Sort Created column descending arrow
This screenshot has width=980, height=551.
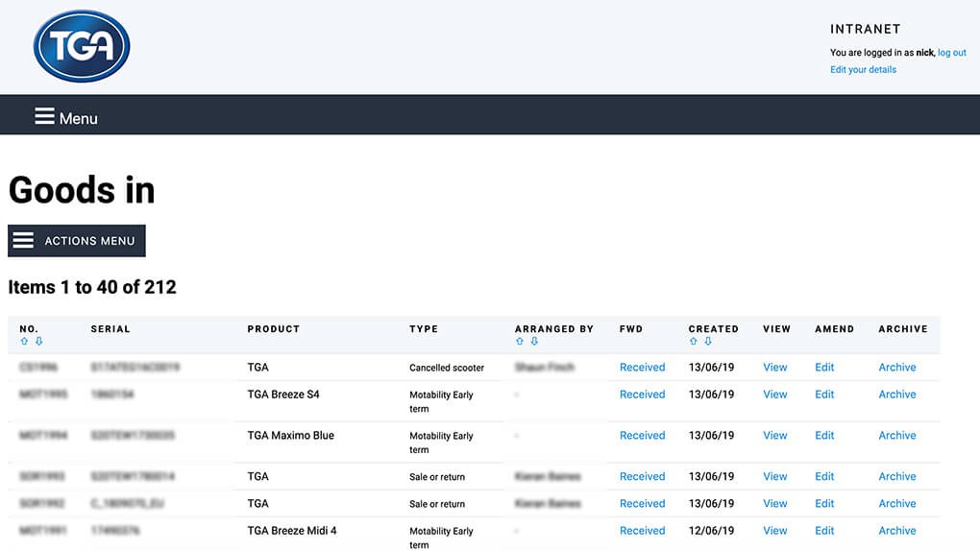click(708, 341)
